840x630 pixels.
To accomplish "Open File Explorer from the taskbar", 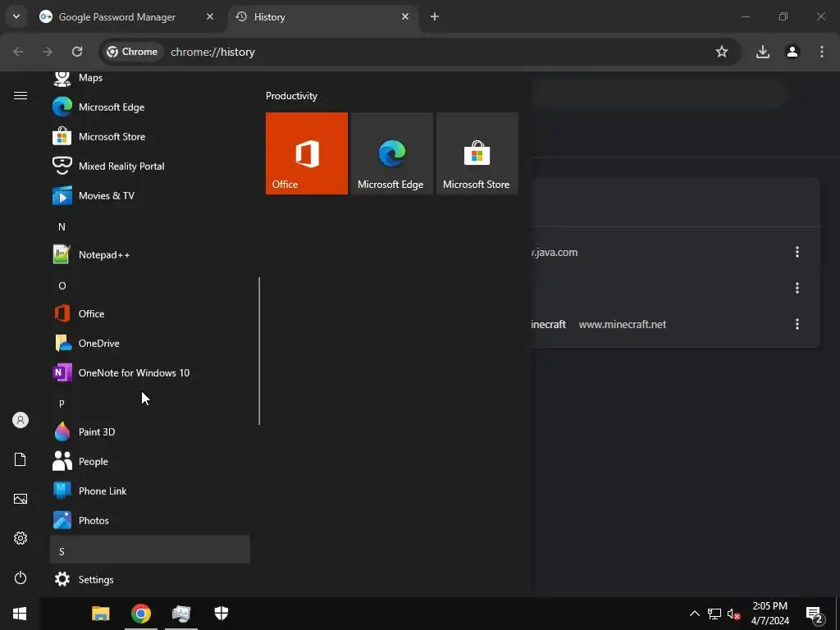I will [x=101, y=614].
